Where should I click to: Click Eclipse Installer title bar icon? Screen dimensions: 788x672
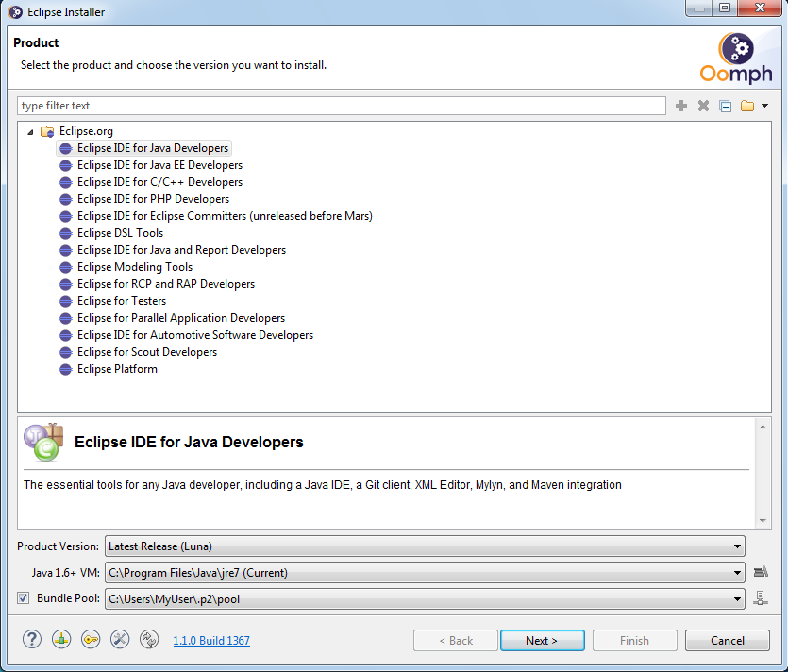click(x=16, y=12)
